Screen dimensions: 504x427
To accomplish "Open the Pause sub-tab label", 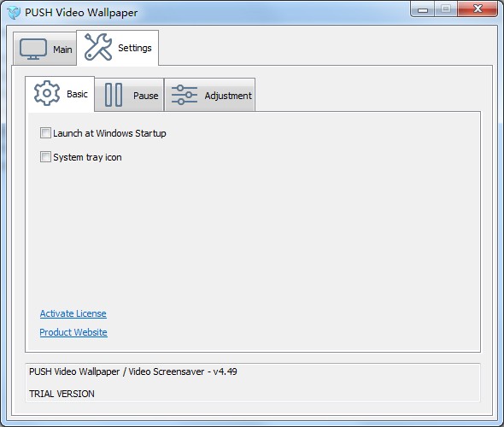I will pos(145,96).
